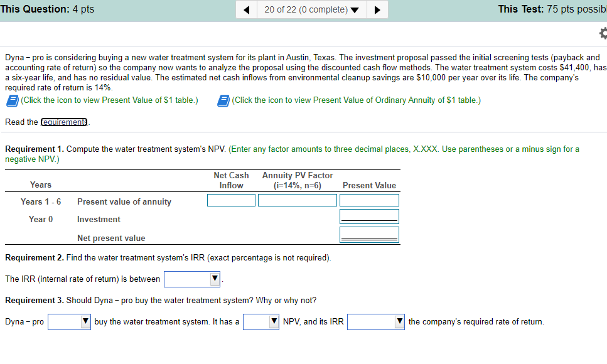
Task: Click the 'Investment' row label
Action: coord(99,219)
